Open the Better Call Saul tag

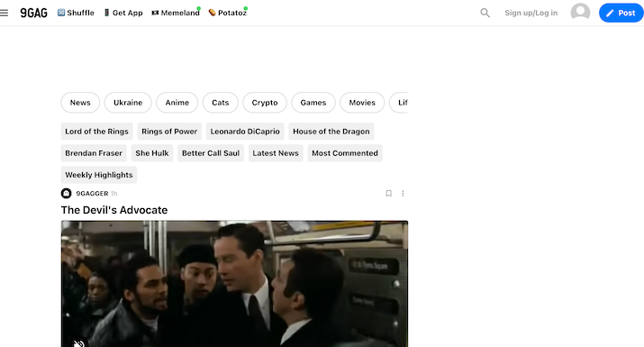[x=211, y=153]
